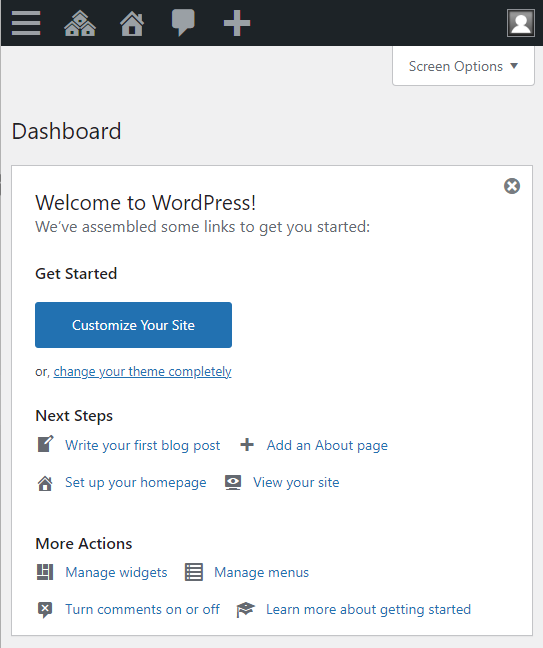Click Turn comments on or off
This screenshot has height=648, width=543.
coord(142,609)
